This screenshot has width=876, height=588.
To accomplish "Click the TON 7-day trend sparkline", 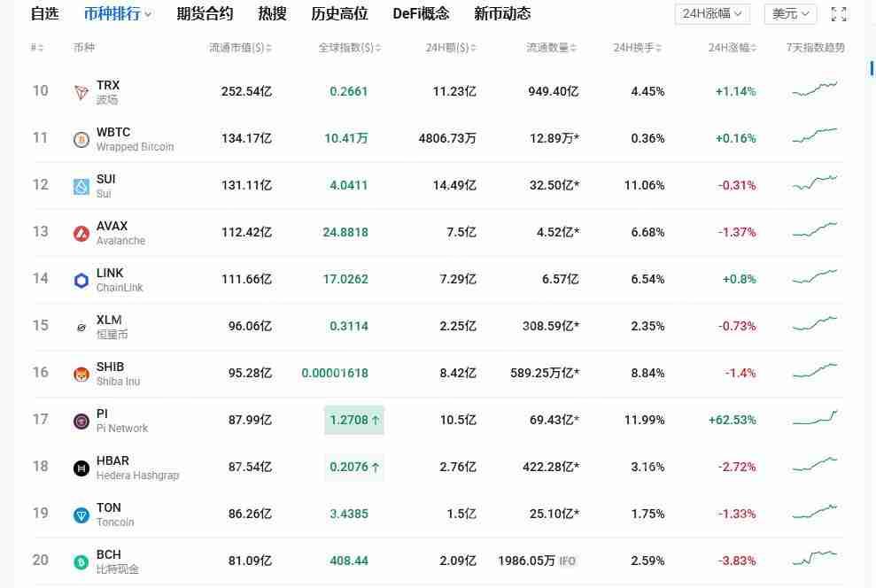I will coord(813,514).
